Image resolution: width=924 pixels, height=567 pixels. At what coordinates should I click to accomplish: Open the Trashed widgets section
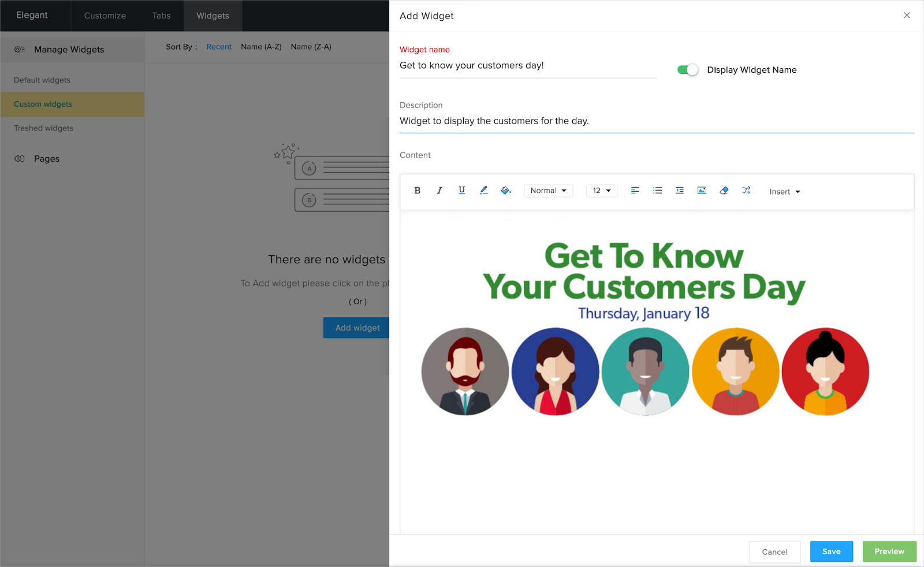[43, 128]
